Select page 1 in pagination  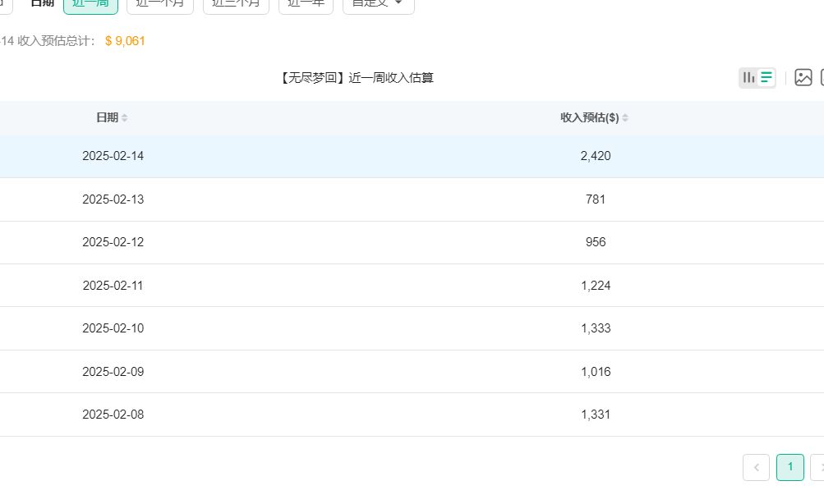coord(789,467)
